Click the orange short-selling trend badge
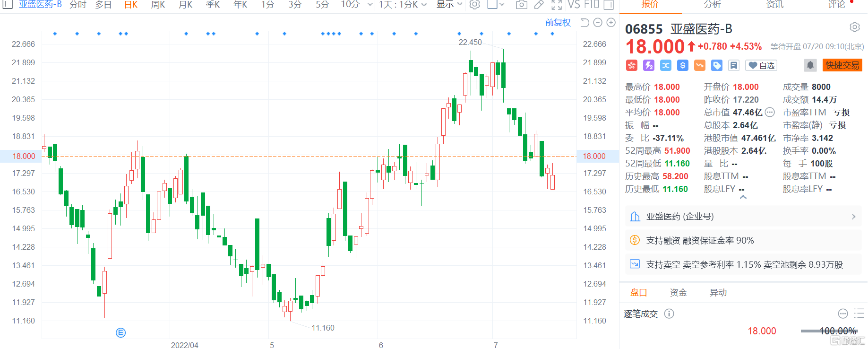This screenshot has width=868, height=349. [700, 65]
